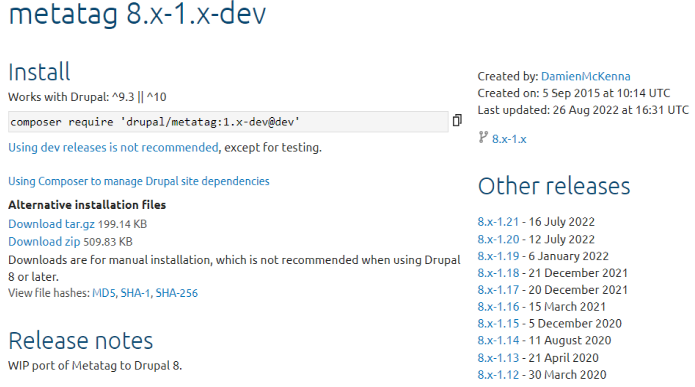Click the '30 March 2020' release date

[x=567, y=375]
